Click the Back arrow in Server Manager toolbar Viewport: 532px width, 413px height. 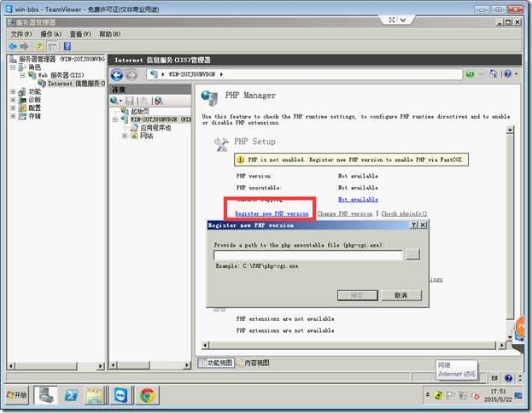tap(13, 46)
